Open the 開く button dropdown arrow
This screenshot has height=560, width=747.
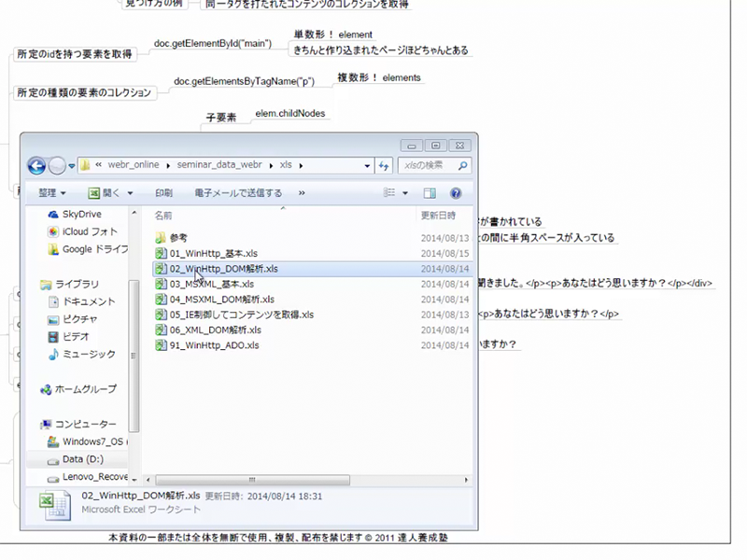(130, 193)
